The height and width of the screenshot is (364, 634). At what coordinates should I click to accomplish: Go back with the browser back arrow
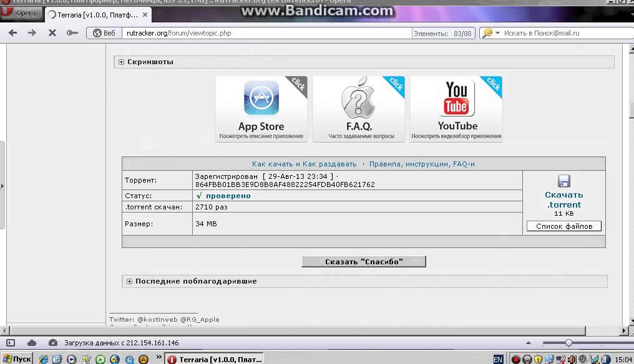tap(12, 33)
